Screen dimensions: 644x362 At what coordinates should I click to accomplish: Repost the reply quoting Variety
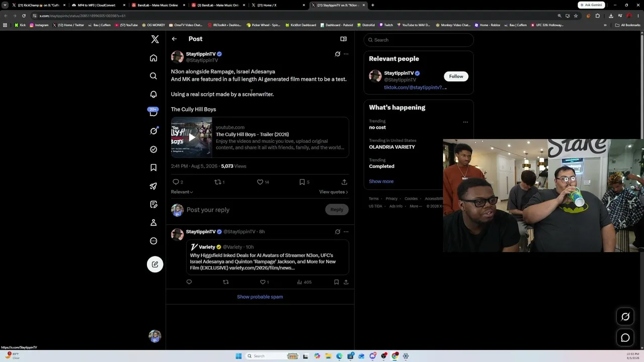coord(225,282)
